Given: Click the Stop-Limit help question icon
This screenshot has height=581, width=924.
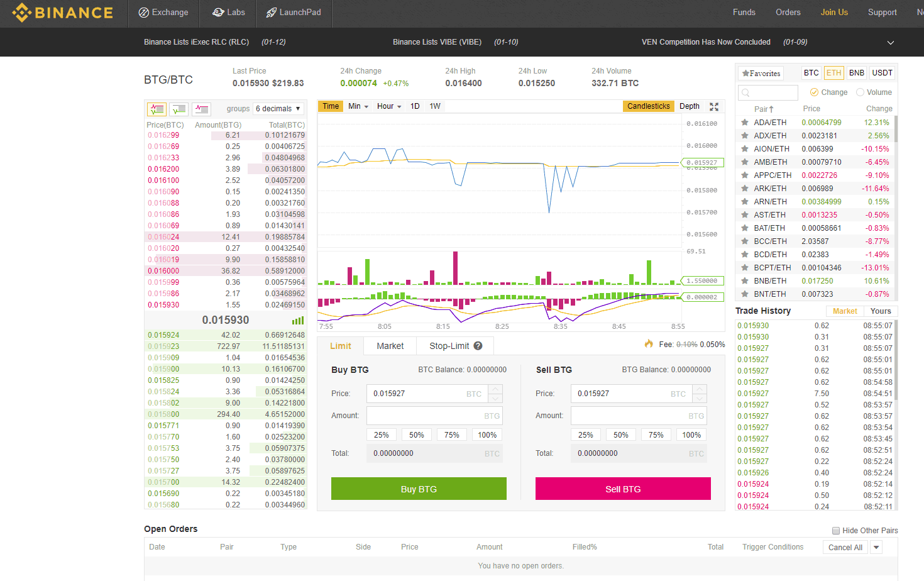Looking at the screenshot, I should click(478, 346).
